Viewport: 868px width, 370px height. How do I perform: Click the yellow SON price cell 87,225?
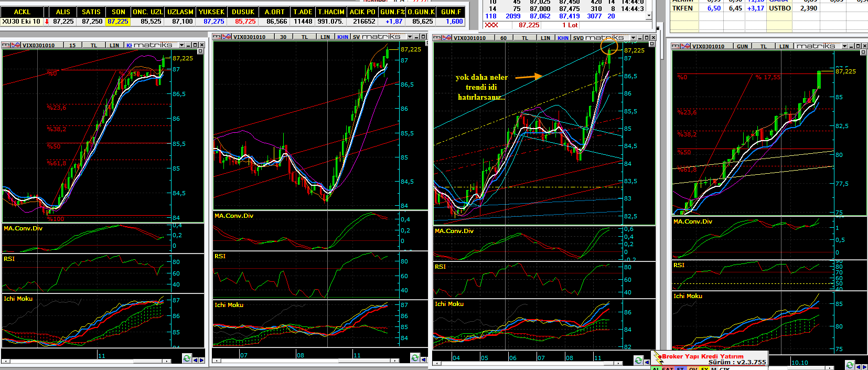tap(118, 22)
